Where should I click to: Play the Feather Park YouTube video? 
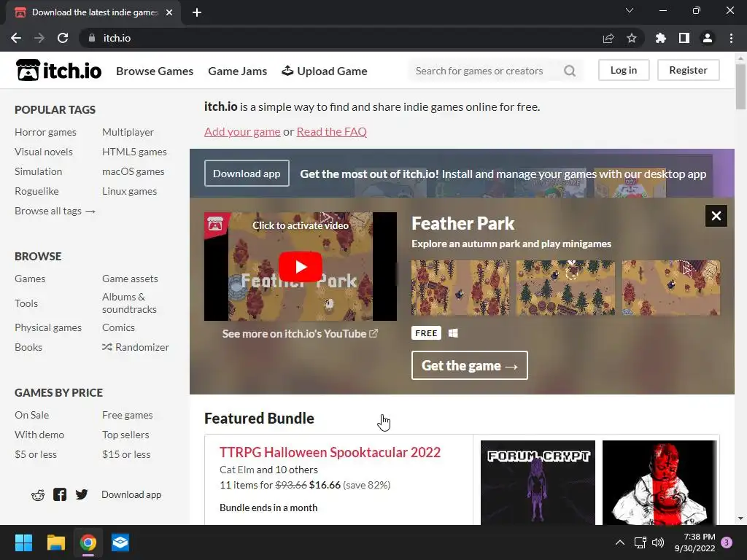pos(300,267)
